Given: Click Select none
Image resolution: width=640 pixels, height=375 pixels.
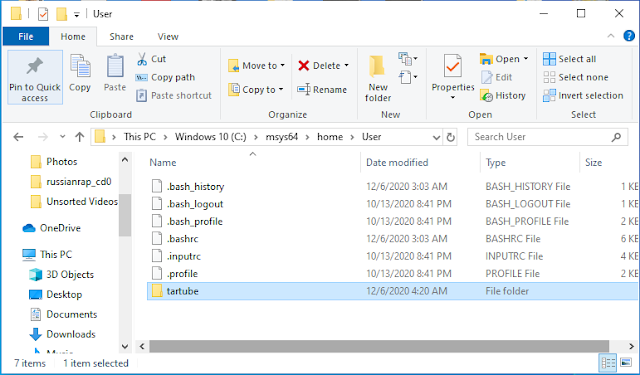Looking at the screenshot, I should pos(576,77).
